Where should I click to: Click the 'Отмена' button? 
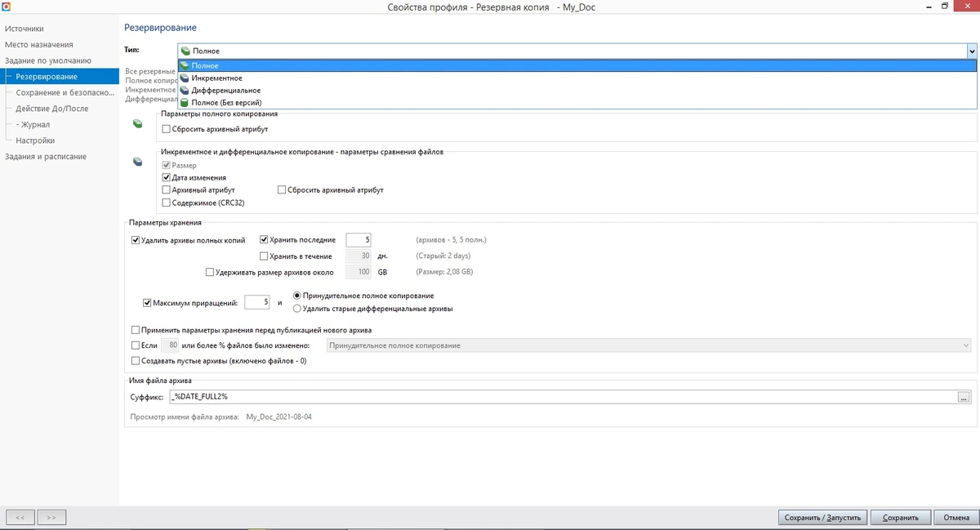[956, 517]
